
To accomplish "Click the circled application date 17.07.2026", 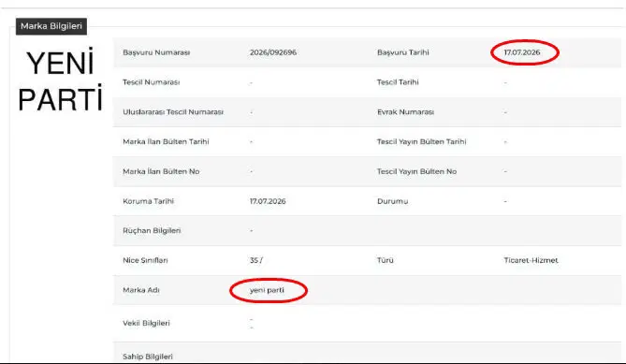I will point(522,52).
